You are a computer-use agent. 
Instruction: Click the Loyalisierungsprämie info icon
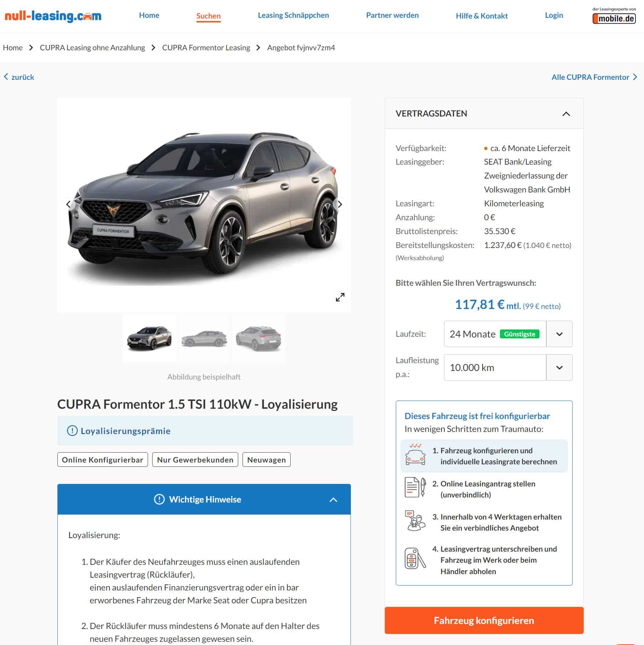pos(72,430)
